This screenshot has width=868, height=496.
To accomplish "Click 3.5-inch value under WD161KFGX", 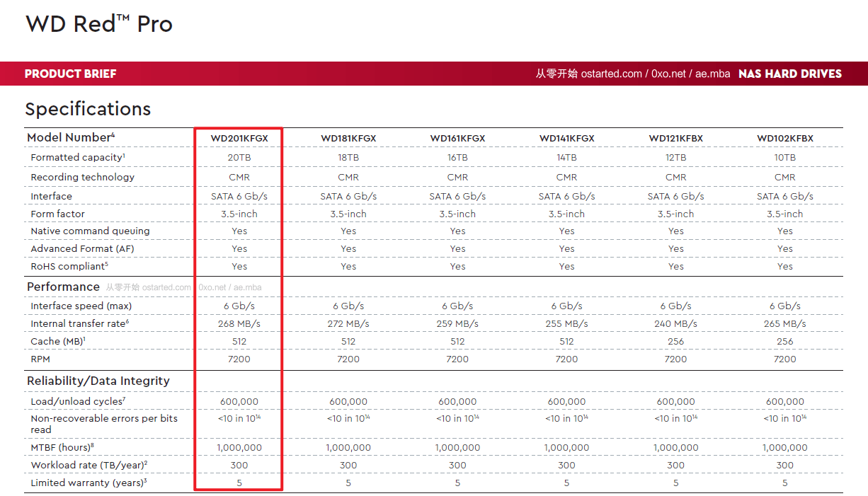I will [457, 214].
